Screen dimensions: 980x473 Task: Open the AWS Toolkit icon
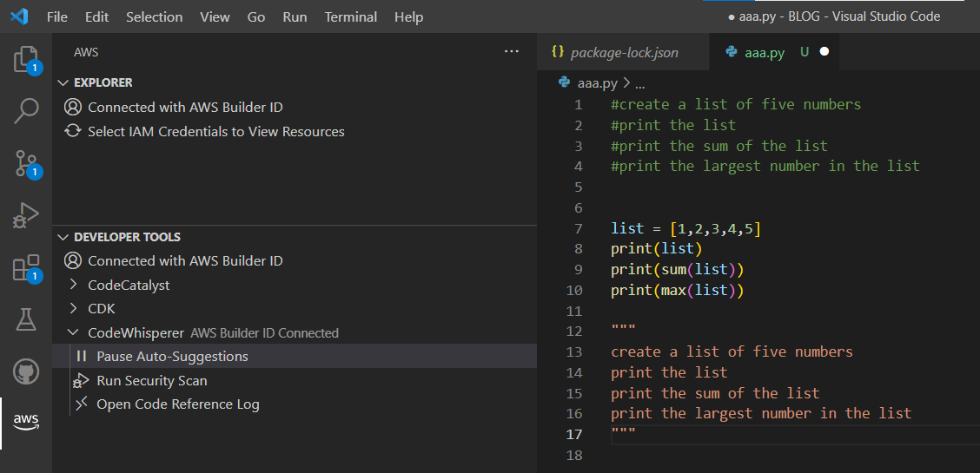pyautogui.click(x=26, y=421)
